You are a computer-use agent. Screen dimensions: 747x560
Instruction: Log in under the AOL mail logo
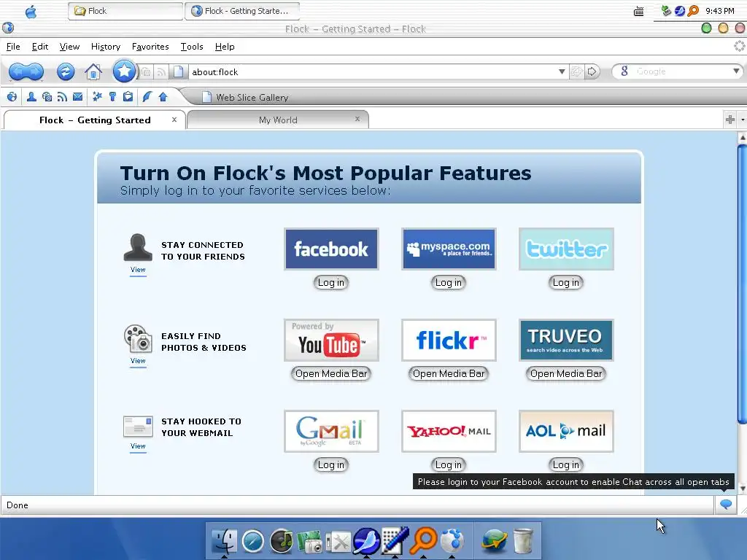565,464
